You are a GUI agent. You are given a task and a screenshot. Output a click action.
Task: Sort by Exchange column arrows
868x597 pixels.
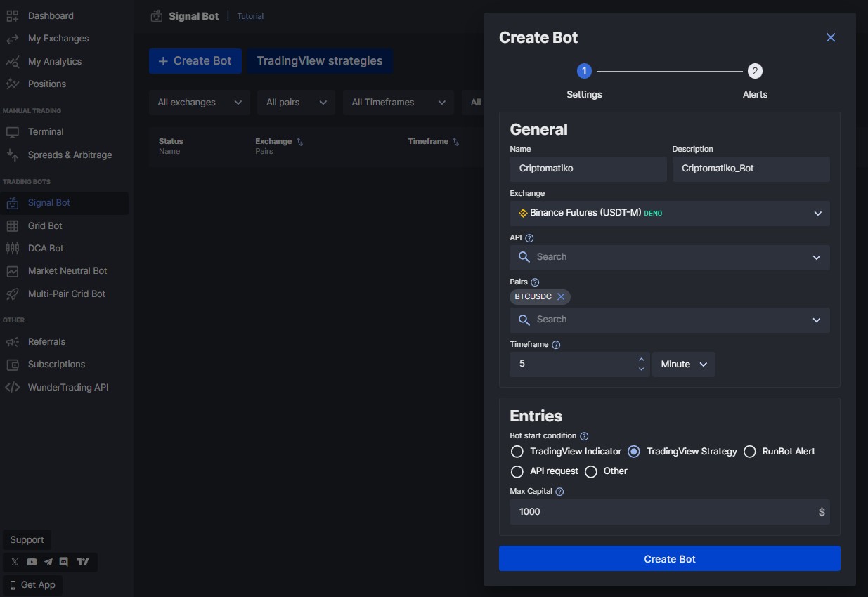click(300, 142)
